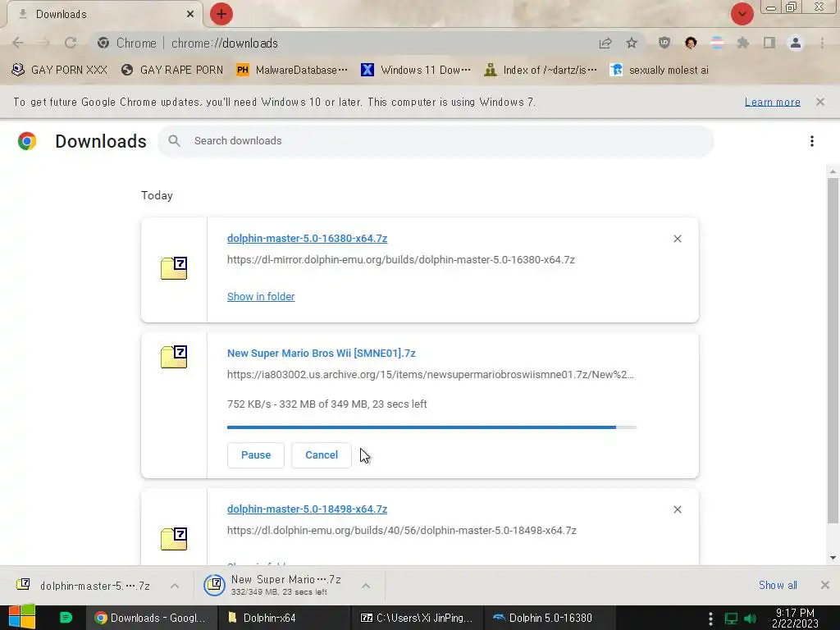Image resolution: width=840 pixels, height=630 pixels.
Task: Show dolphin-master-5.0-16380 in folder
Action: click(x=261, y=297)
